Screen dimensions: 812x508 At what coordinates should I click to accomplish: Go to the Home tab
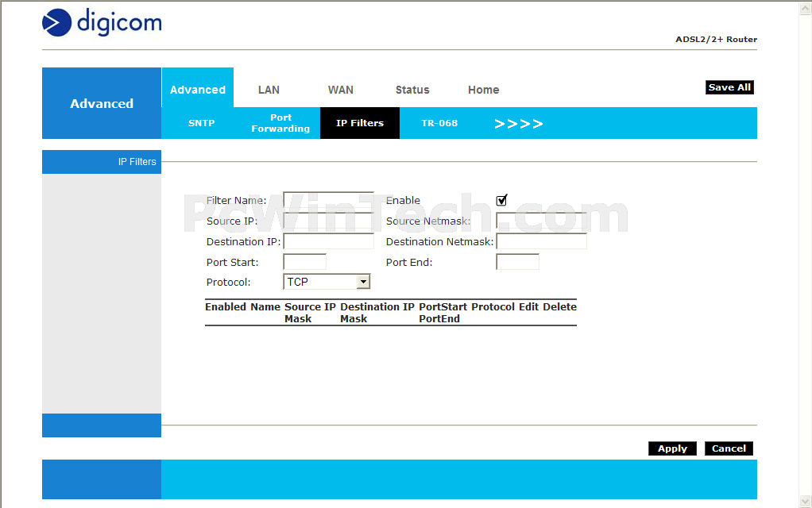click(483, 90)
